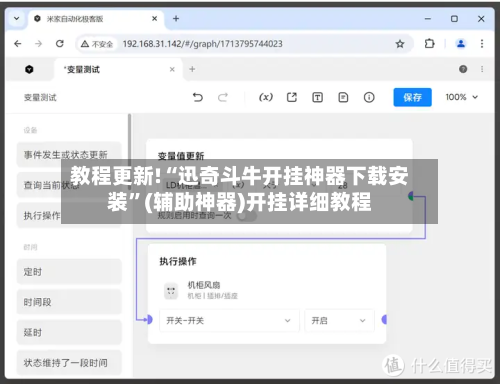Click the 机柜风扇 device icon
Image resolution: width=500 pixels, height=384 pixels.
tap(171, 291)
